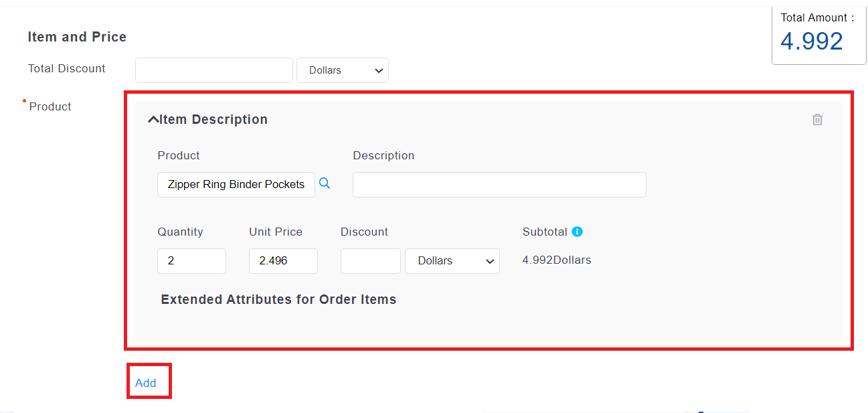Screen dimensions: 868x413
Task: Delete the item using the trash icon
Action: [x=817, y=120]
